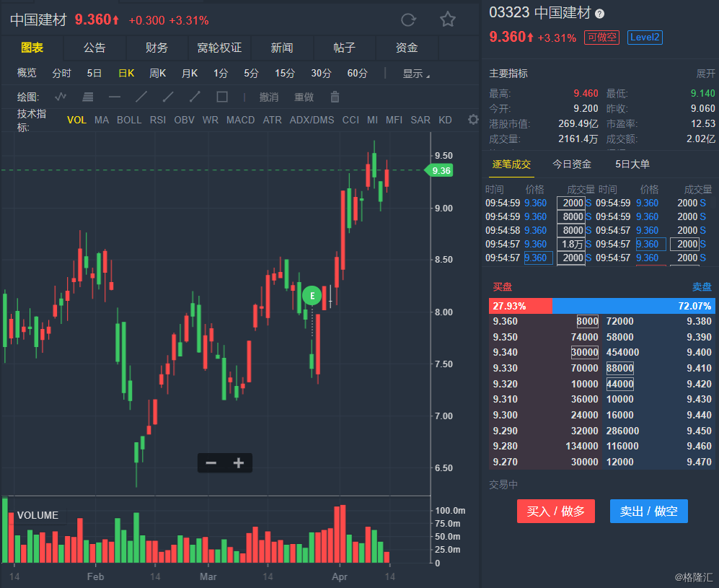The image size is (719, 588).
Task: Click the help icon beside 中国建材 title
Action: click(600, 14)
